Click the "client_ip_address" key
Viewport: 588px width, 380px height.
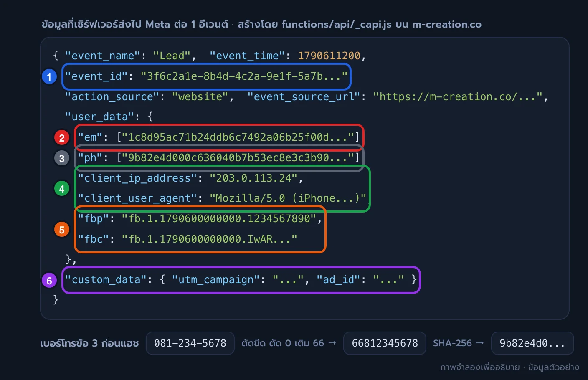[137, 178]
